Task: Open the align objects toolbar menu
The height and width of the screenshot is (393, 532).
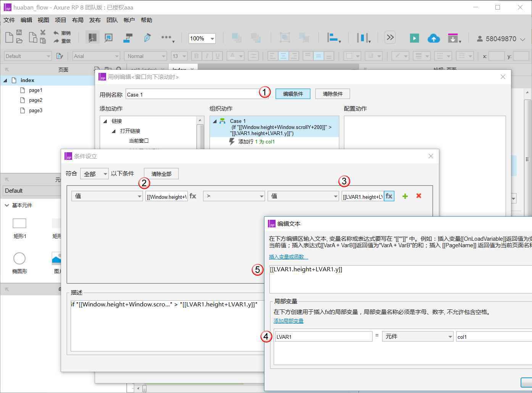Action: point(334,38)
